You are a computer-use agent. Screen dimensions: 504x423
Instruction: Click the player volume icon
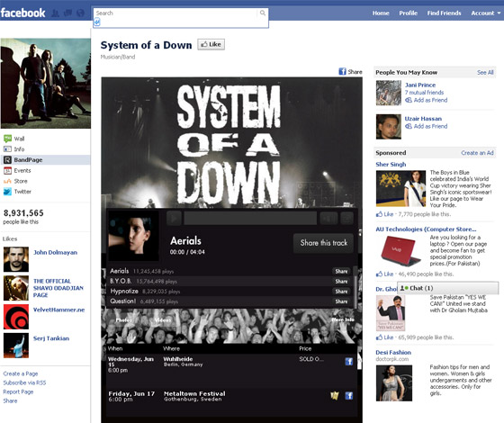328,218
